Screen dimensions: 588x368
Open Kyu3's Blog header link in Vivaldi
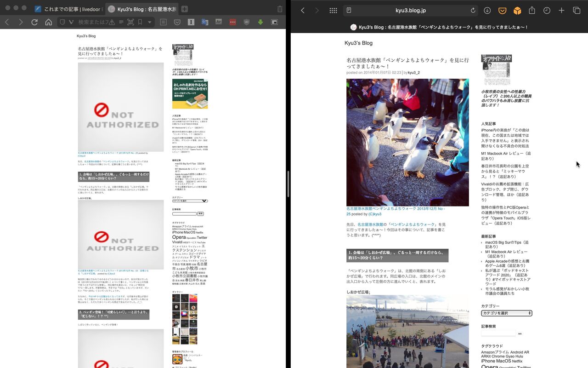[x=86, y=36]
